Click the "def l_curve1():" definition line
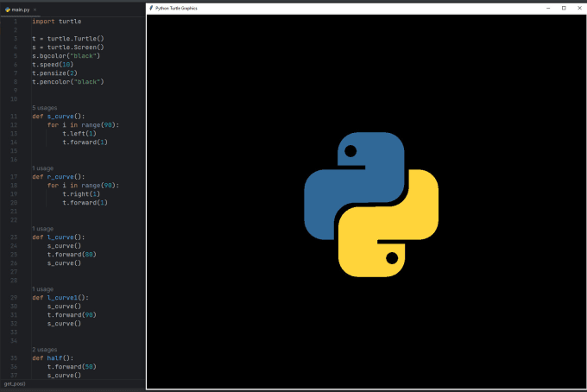Image resolution: width=587 pixels, height=392 pixels. pyautogui.click(x=60, y=298)
